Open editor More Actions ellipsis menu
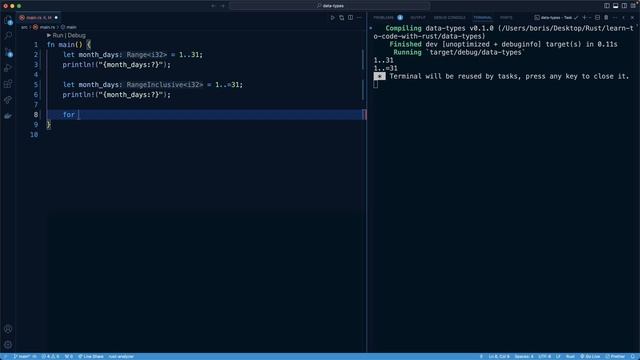The height and width of the screenshot is (360, 640). coord(359,18)
